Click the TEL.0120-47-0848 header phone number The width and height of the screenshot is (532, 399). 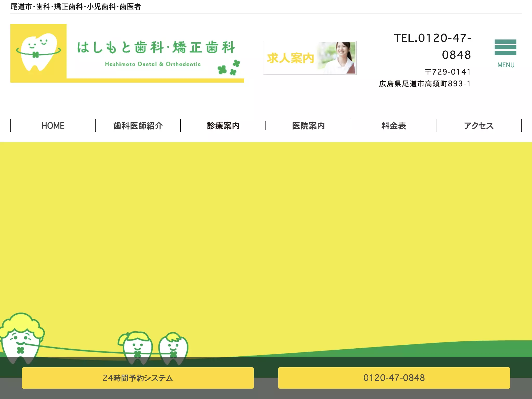click(433, 46)
